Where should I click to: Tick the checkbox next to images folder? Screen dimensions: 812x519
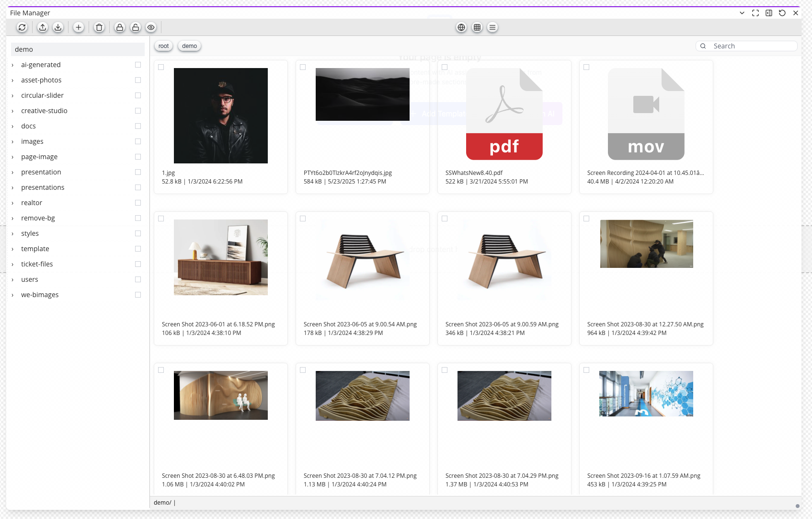coord(138,141)
